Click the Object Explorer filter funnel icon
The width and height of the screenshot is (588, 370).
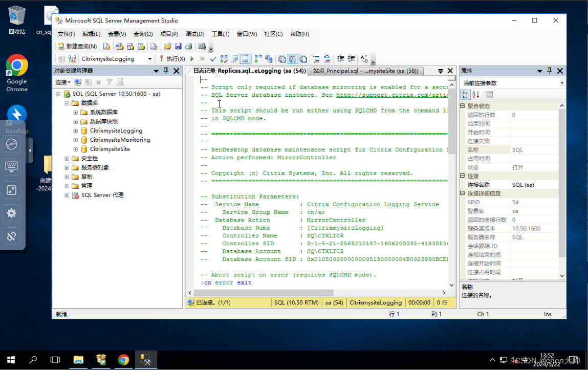[x=109, y=82]
